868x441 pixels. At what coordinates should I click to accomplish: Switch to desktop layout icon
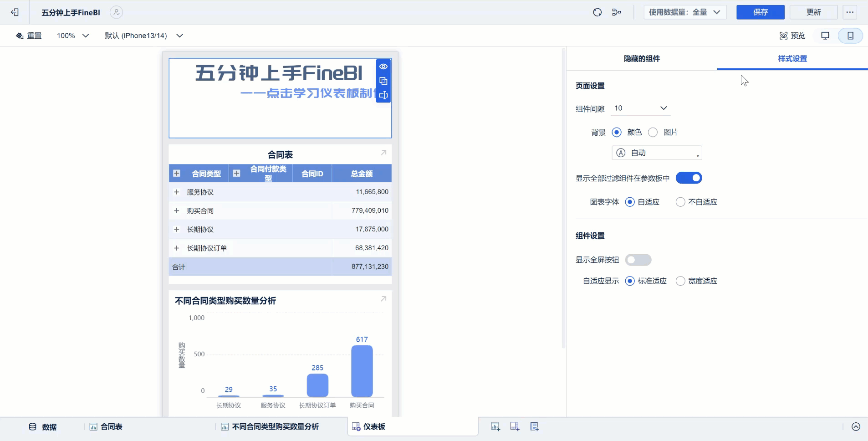(825, 36)
